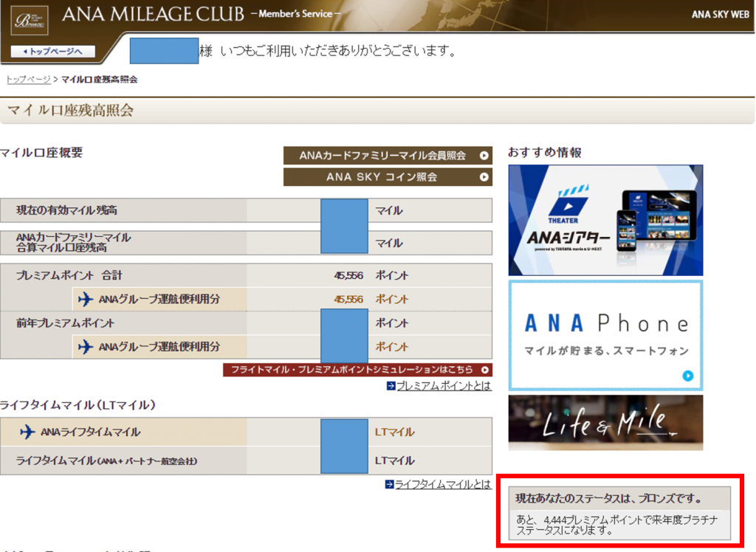This screenshot has height=552, width=756.
Task: Select 前年プレミアムポイント label
Action: 65,323
